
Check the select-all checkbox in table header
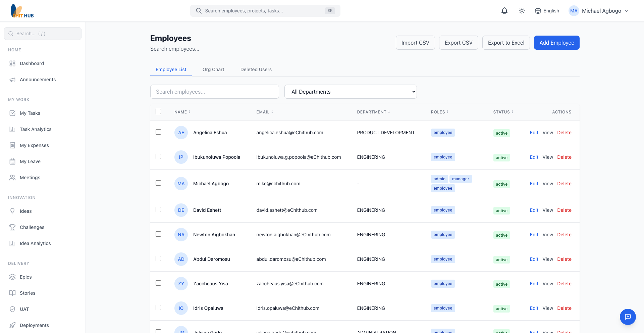click(x=158, y=111)
